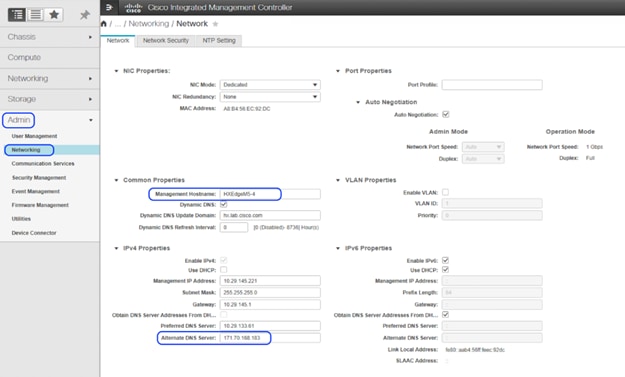The image size is (625, 377).
Task: Open Event Management
Action: click(x=36, y=191)
